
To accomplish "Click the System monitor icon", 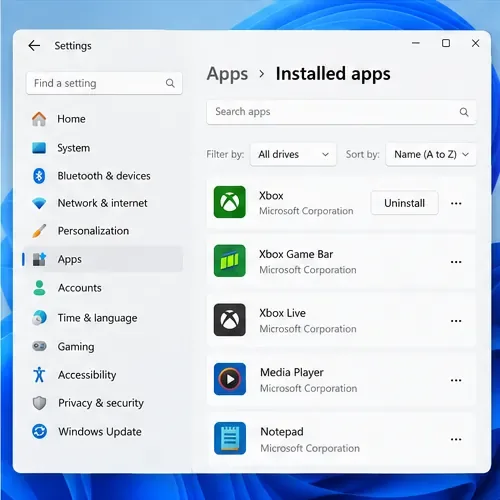I will click(x=39, y=148).
